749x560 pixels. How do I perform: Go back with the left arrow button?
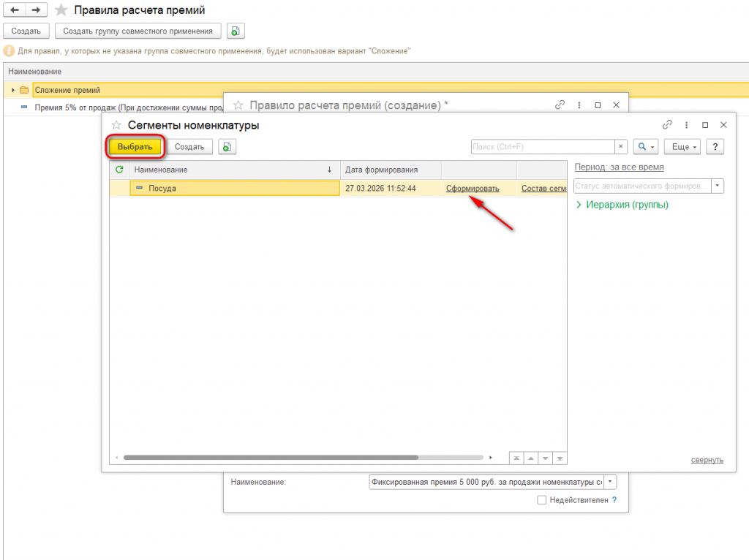click(x=15, y=10)
